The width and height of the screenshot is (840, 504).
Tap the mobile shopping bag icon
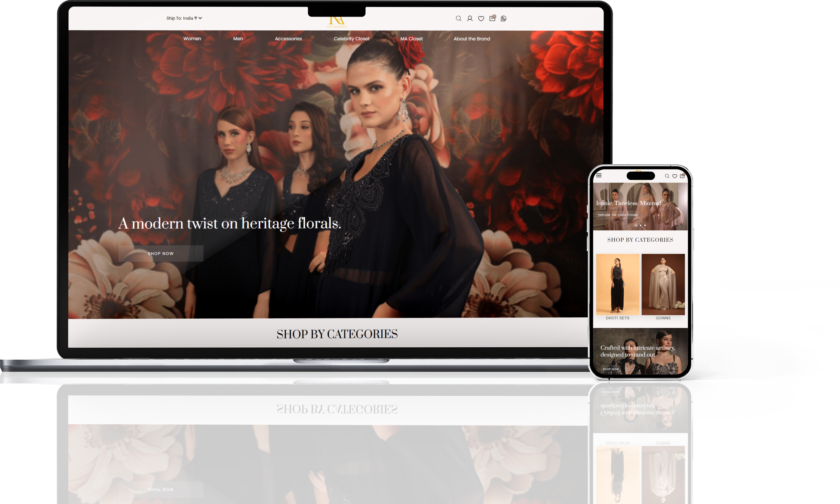682,176
